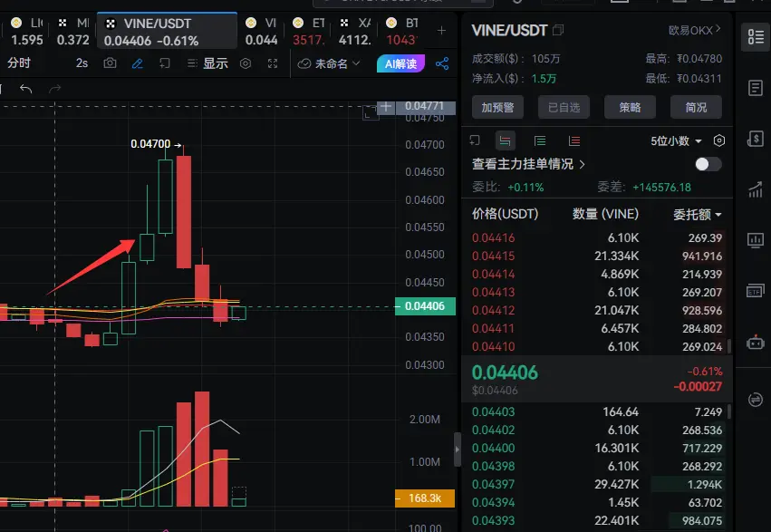Select bid price 0.04400 row

[x=597, y=449]
